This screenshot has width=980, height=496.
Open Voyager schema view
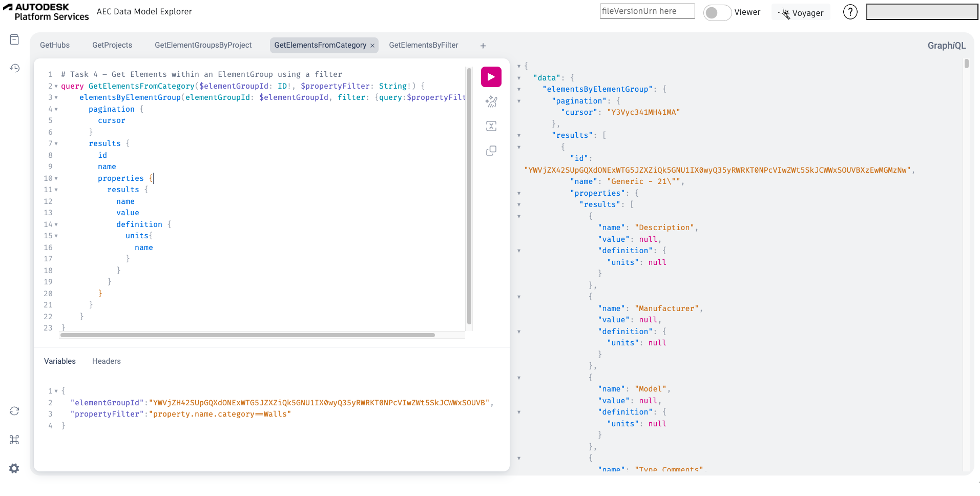[801, 13]
